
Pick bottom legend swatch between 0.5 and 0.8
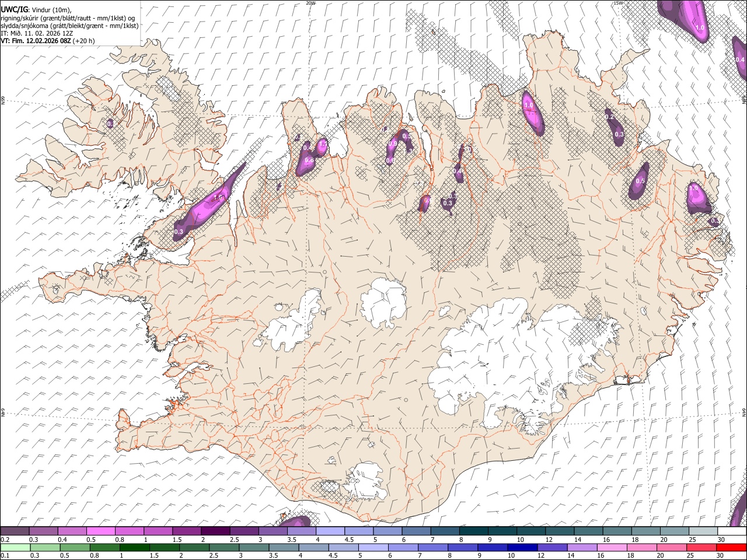click(x=75, y=547)
